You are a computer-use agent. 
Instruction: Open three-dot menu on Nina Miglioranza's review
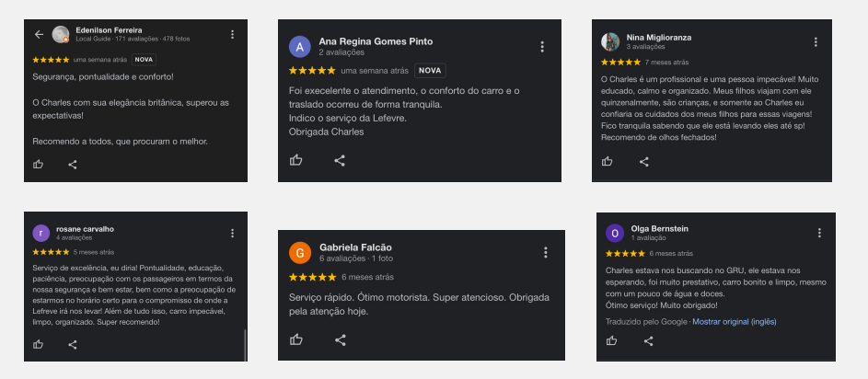click(816, 41)
